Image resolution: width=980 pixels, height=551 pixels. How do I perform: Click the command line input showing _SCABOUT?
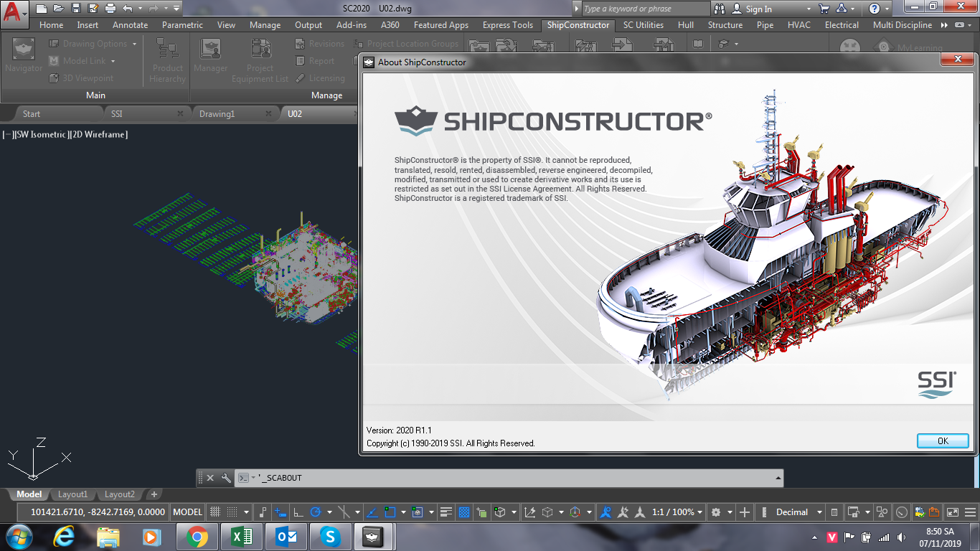(509, 478)
